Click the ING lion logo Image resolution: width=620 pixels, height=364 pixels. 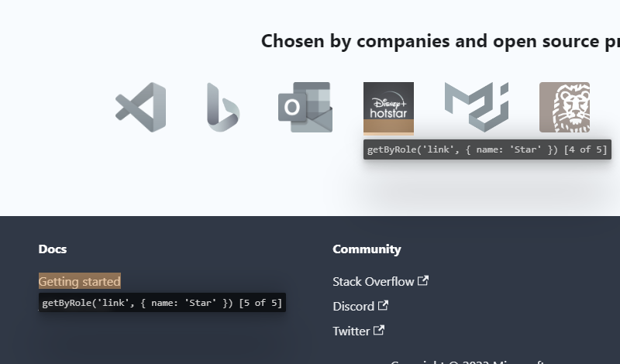click(x=565, y=107)
